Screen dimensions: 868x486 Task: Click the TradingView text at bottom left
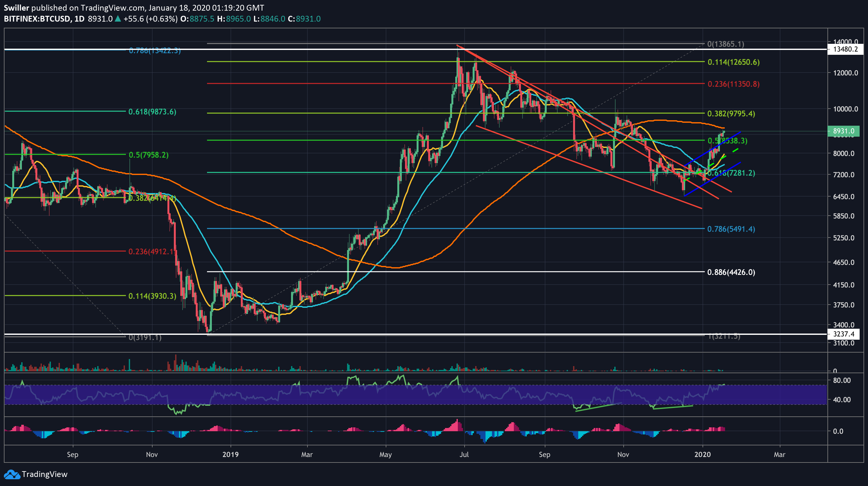(x=44, y=474)
